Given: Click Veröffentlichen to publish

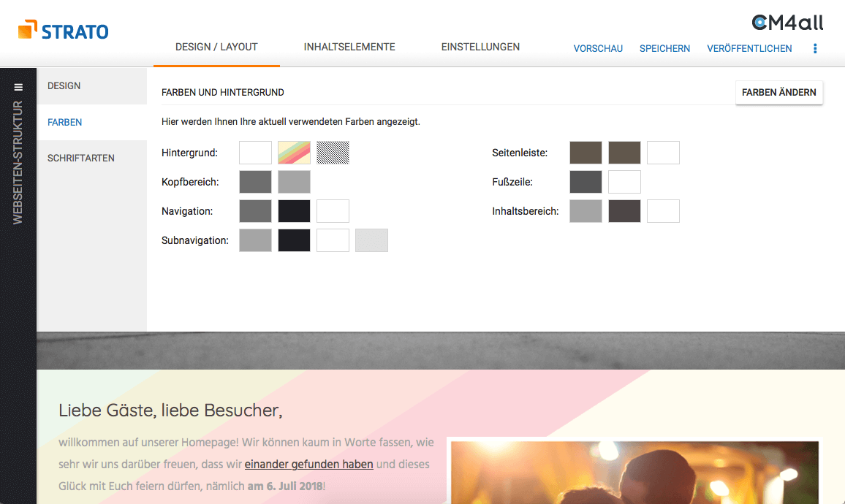Looking at the screenshot, I should pyautogui.click(x=749, y=48).
